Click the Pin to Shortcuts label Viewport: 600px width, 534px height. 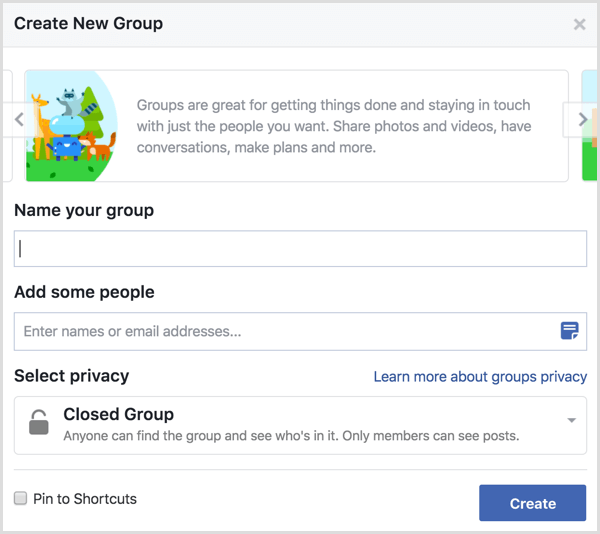85,499
